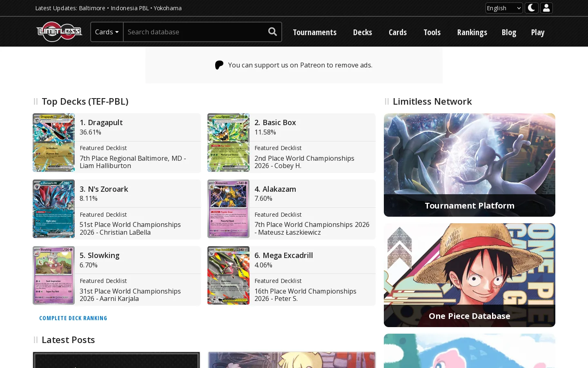The height and width of the screenshot is (368, 588).
Task: Open the Tournament Platform banner
Action: click(470, 165)
